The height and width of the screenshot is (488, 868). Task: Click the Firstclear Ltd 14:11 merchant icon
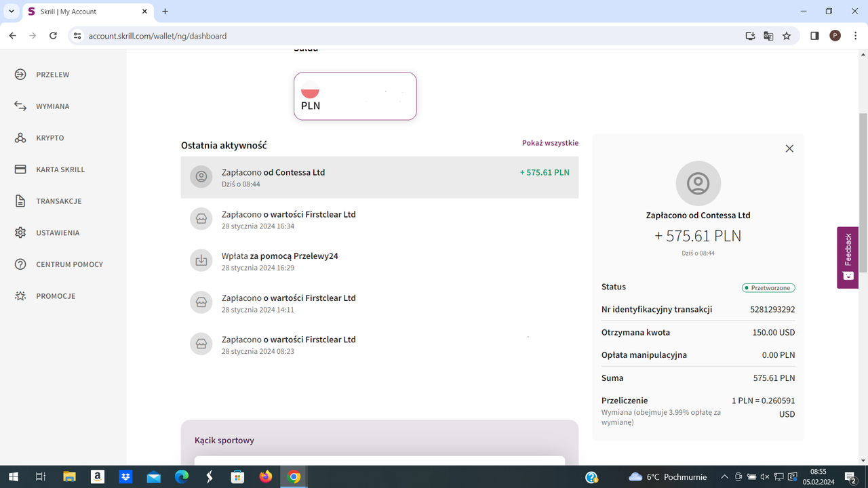[201, 302]
